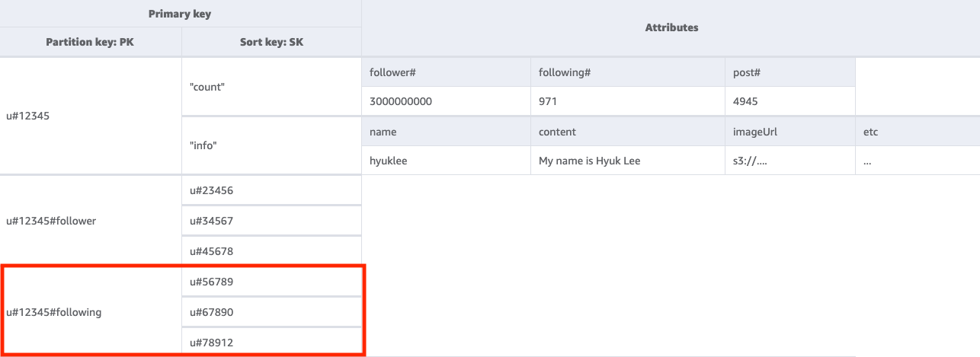Image resolution: width=980 pixels, height=357 pixels.
Task: Click the "info" sort key cell
Action: coord(203,145)
